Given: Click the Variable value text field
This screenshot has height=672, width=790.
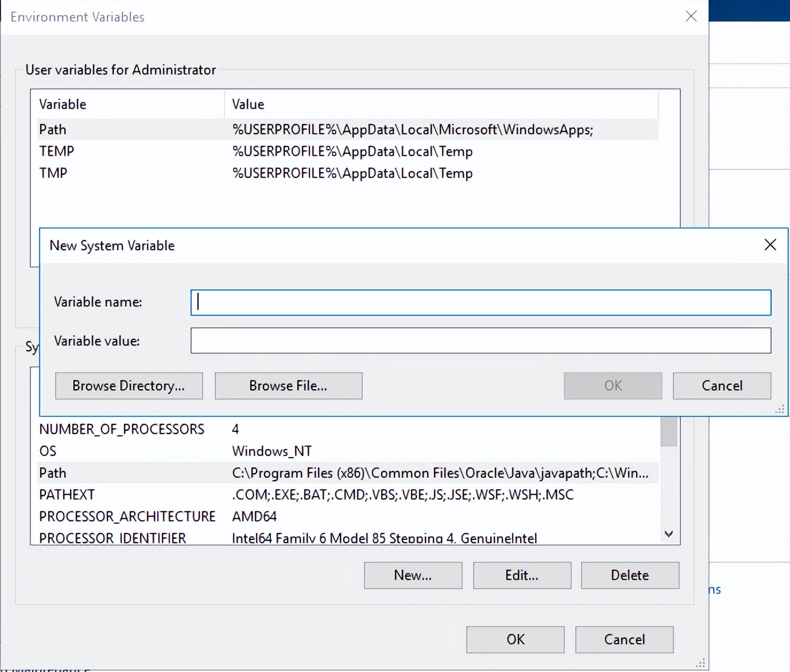Looking at the screenshot, I should click(481, 341).
